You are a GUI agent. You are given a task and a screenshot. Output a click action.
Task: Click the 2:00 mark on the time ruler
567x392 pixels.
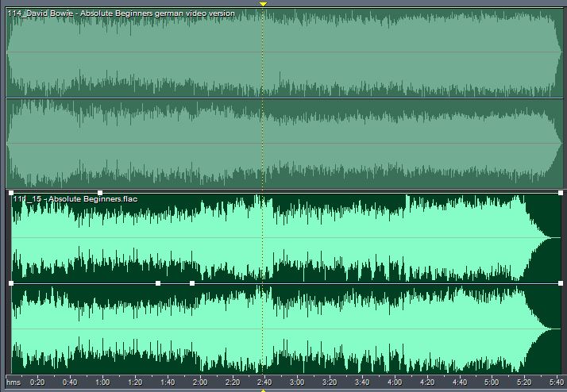click(199, 382)
